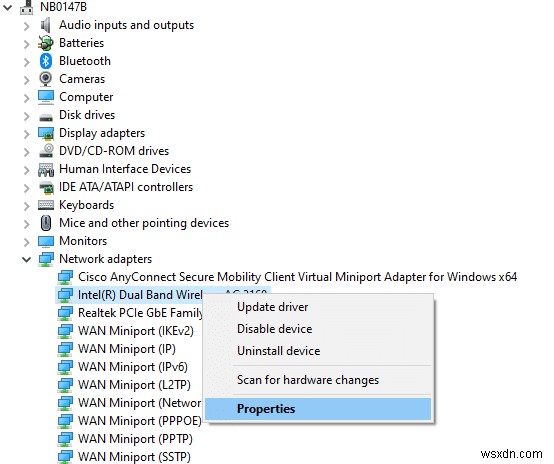Choose Disable device from context menu

318,329
